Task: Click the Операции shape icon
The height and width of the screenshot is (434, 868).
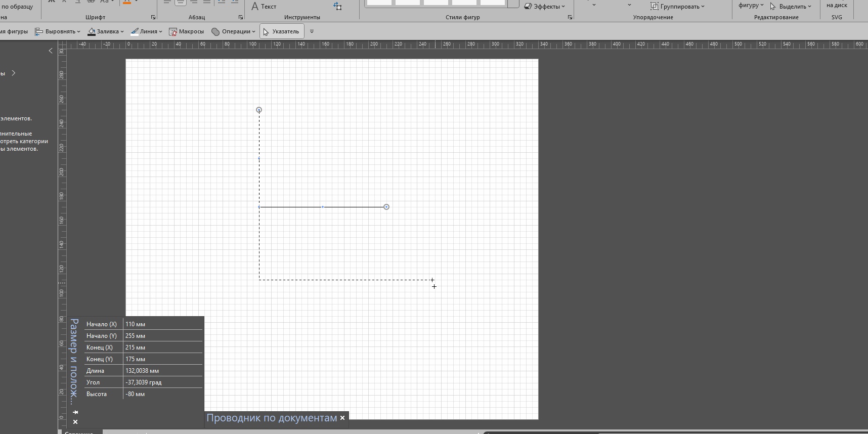Action: point(215,31)
